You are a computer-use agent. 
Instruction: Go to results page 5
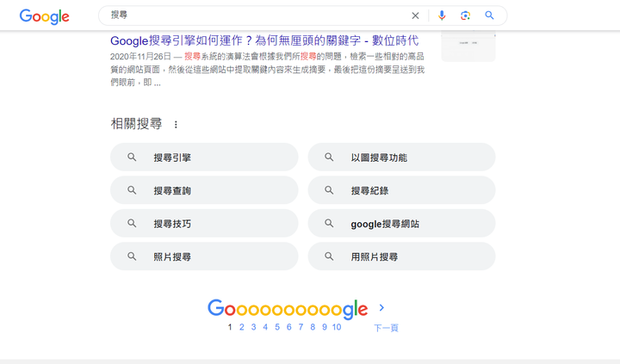pyautogui.click(x=277, y=327)
